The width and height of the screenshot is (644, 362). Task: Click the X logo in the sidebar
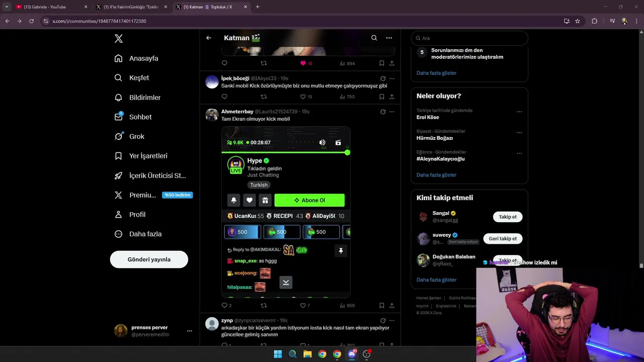(119, 39)
